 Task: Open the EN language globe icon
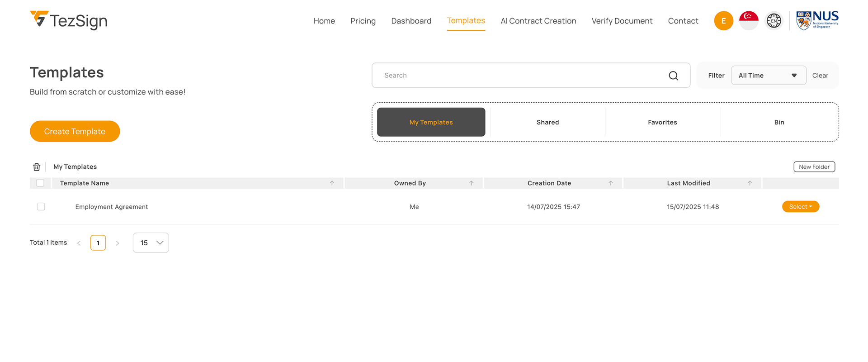click(774, 21)
